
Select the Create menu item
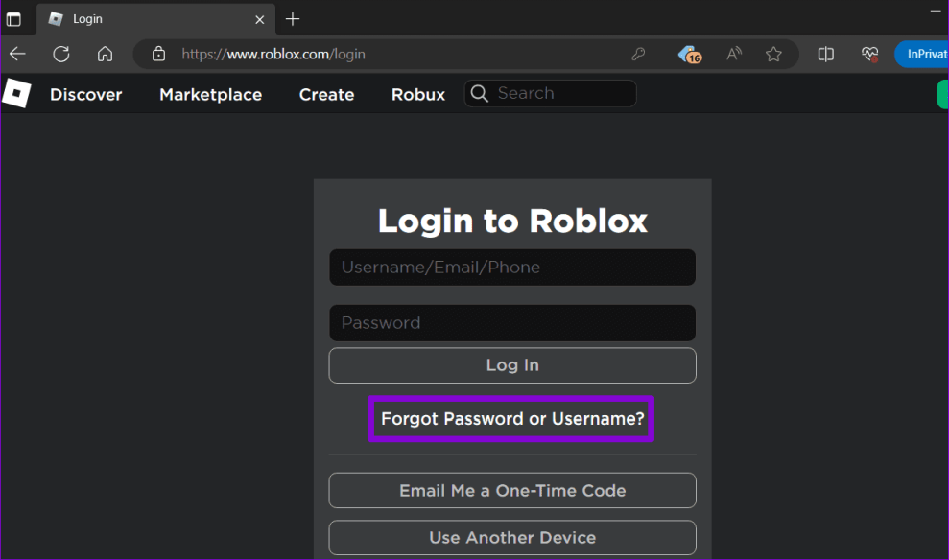tap(326, 94)
